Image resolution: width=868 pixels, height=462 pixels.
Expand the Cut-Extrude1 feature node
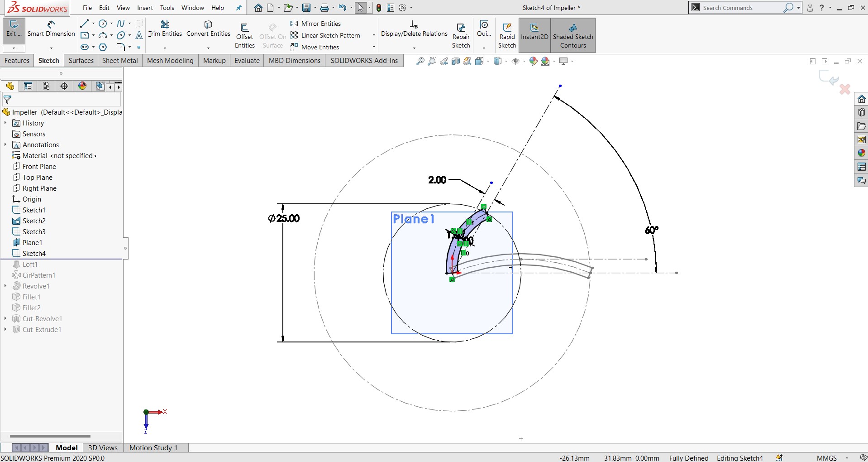[5, 330]
